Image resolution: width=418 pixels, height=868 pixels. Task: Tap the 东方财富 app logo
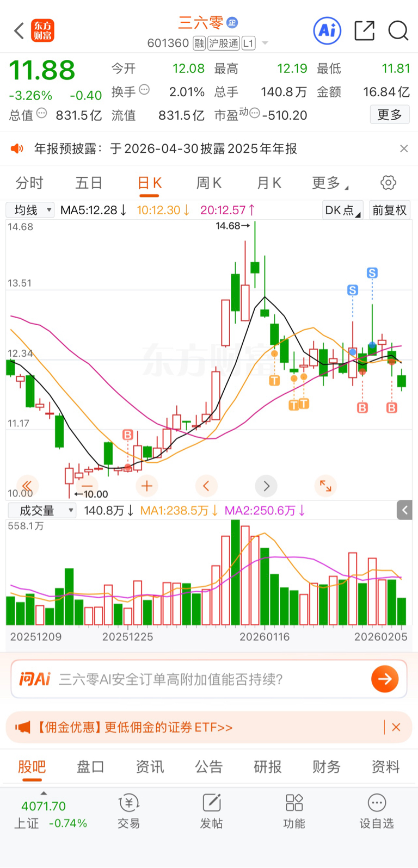tap(42, 30)
